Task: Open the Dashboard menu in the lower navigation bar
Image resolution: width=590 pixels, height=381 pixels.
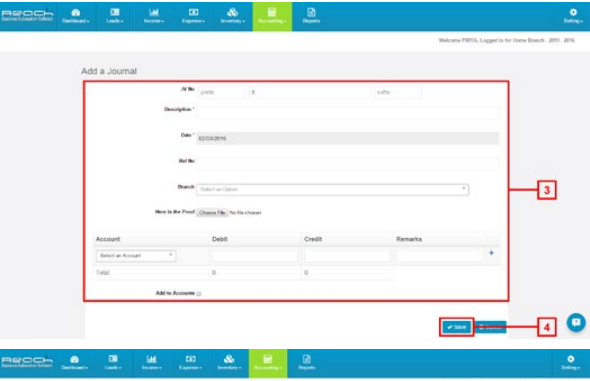Action: coord(75,363)
